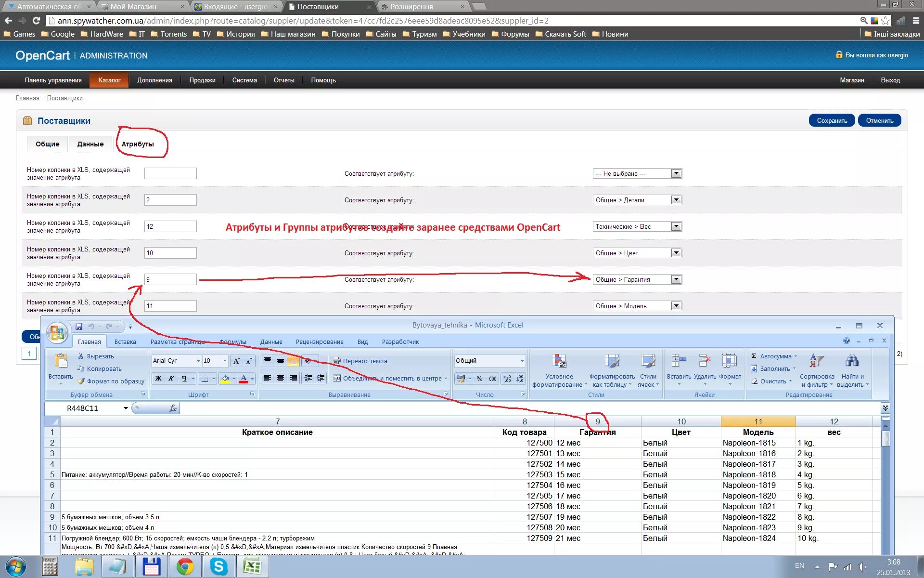Switch to the Общие tab
Screen dimensions: 924x578
coord(47,144)
